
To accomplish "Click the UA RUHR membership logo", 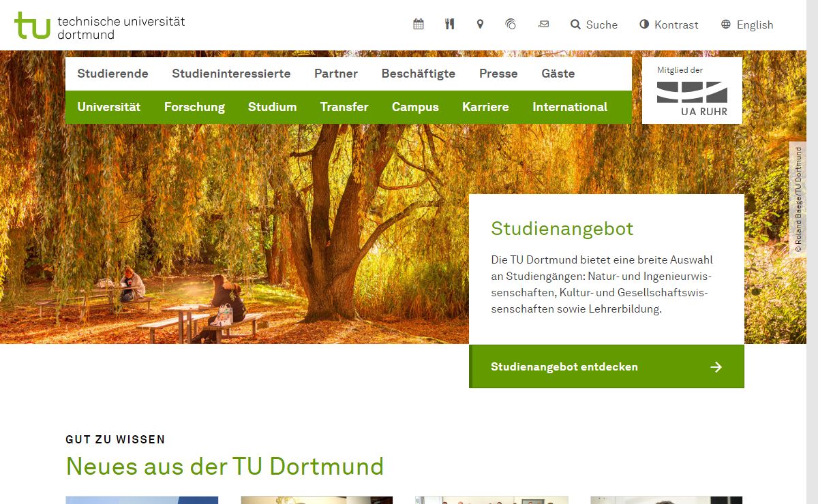I will (x=692, y=91).
